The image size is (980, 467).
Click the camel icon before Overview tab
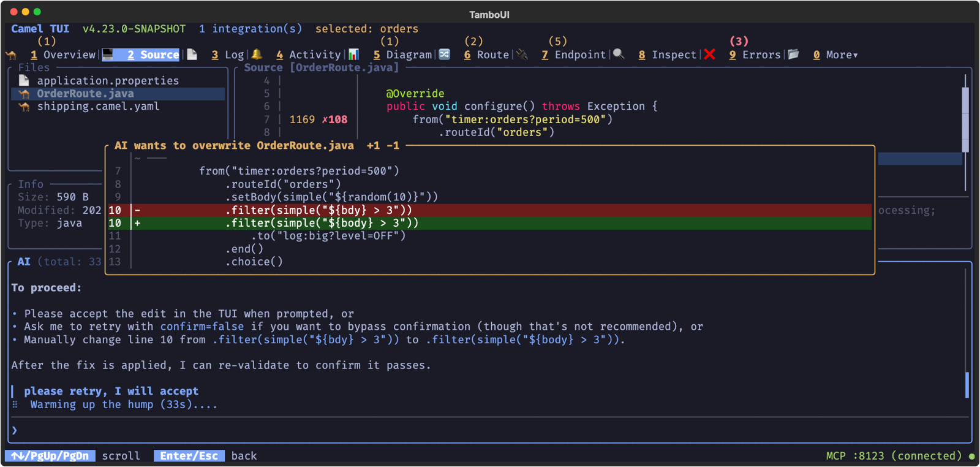click(11, 55)
